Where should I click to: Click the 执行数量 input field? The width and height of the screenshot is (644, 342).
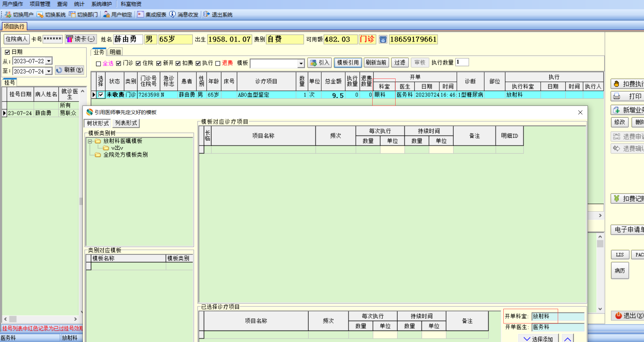point(462,62)
